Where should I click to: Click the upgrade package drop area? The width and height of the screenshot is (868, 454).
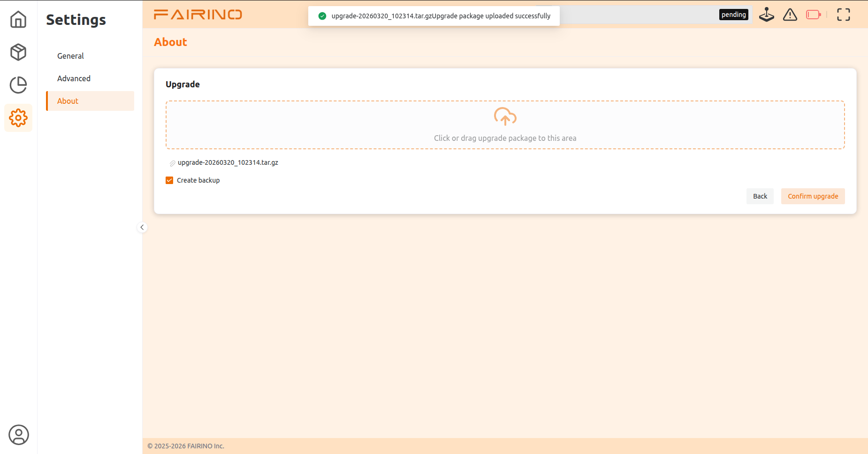click(x=505, y=125)
